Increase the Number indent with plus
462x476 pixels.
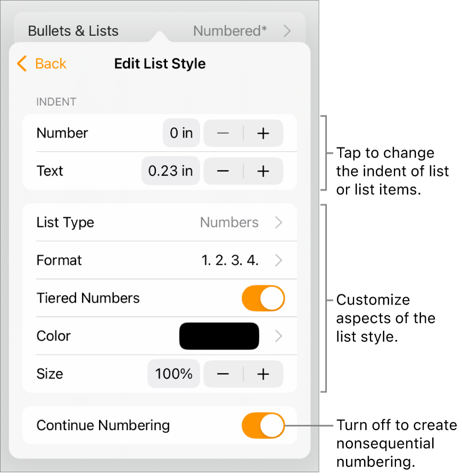(263, 133)
